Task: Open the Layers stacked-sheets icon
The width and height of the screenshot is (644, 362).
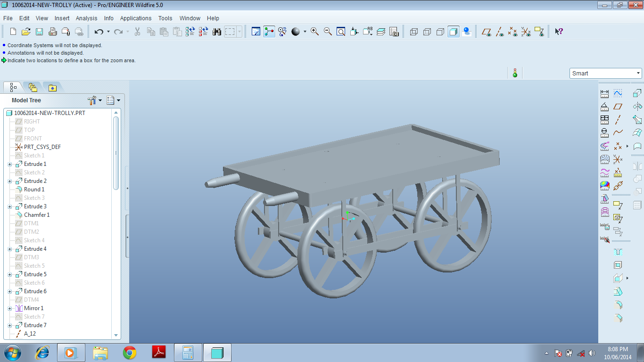Action: (x=381, y=32)
